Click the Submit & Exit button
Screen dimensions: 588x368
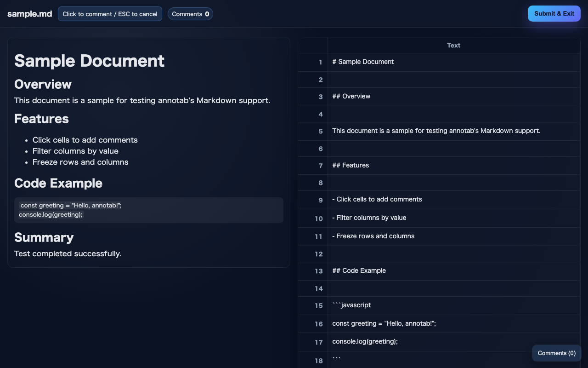click(554, 14)
